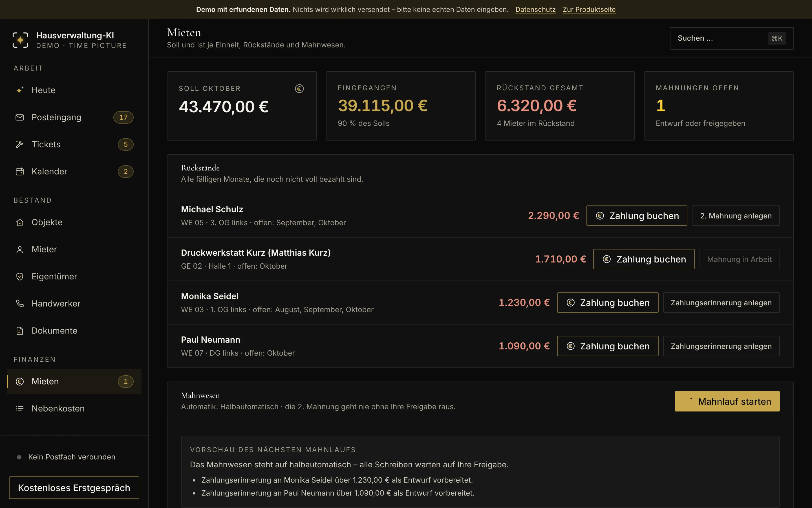Click the Mieten badge showing 1

click(x=126, y=381)
